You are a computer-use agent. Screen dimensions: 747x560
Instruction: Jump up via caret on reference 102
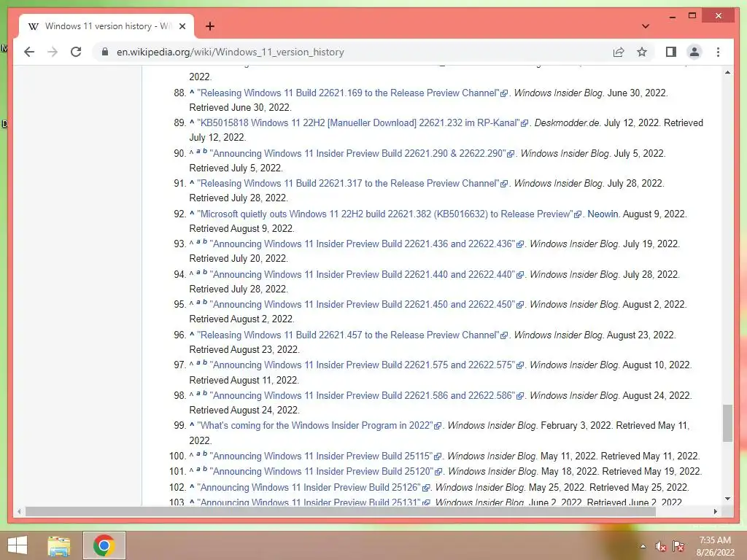(192, 486)
